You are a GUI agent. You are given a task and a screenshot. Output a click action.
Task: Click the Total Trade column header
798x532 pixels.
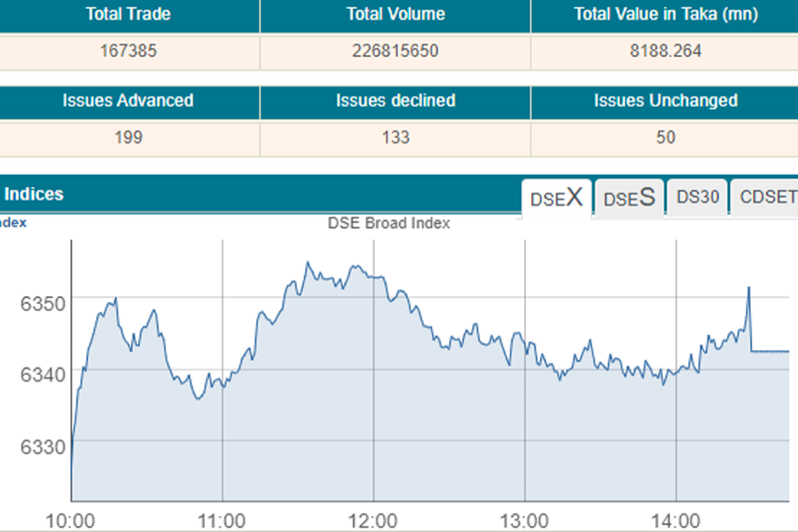129,14
